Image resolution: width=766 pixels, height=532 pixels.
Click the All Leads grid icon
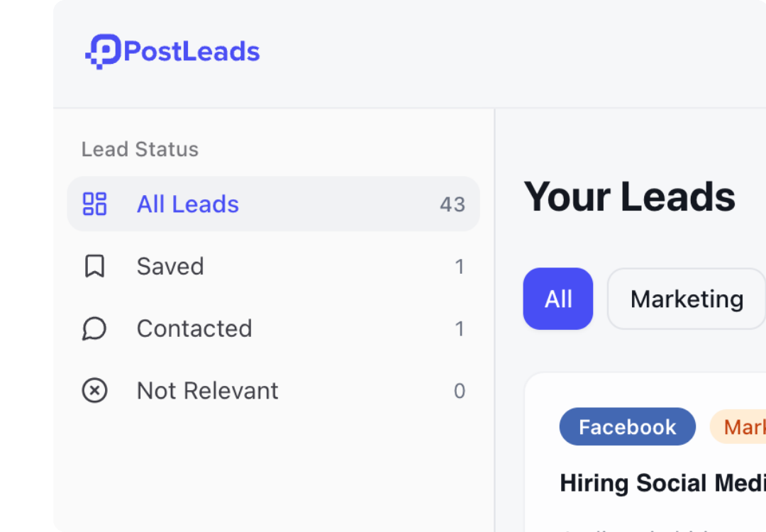coord(94,204)
